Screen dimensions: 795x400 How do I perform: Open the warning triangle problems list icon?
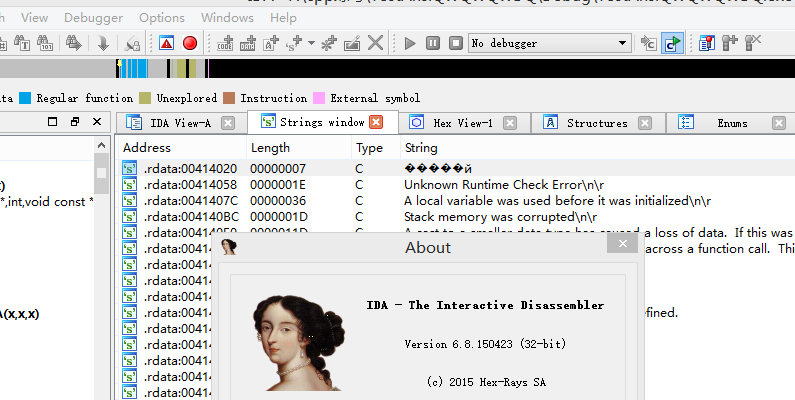(166, 43)
